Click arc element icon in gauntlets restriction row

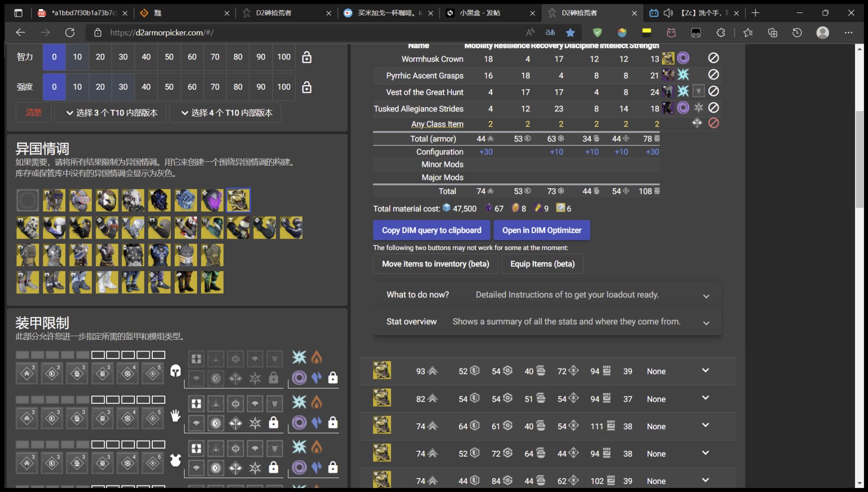(317, 423)
